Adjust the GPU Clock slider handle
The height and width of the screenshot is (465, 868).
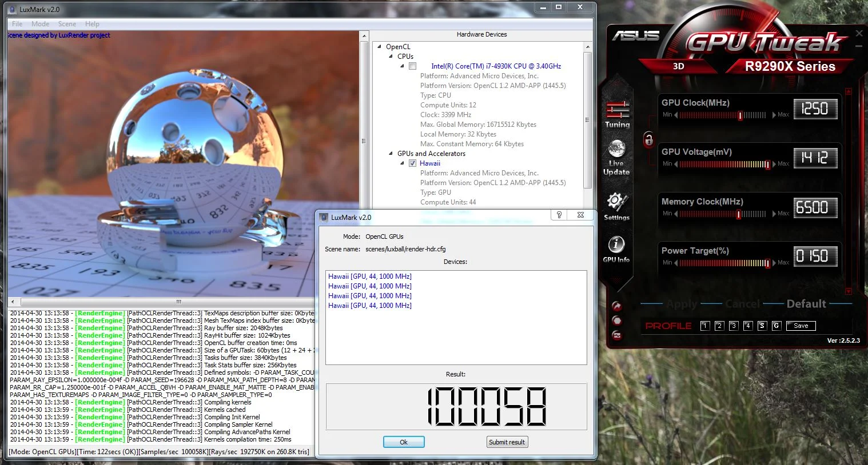[x=740, y=115]
